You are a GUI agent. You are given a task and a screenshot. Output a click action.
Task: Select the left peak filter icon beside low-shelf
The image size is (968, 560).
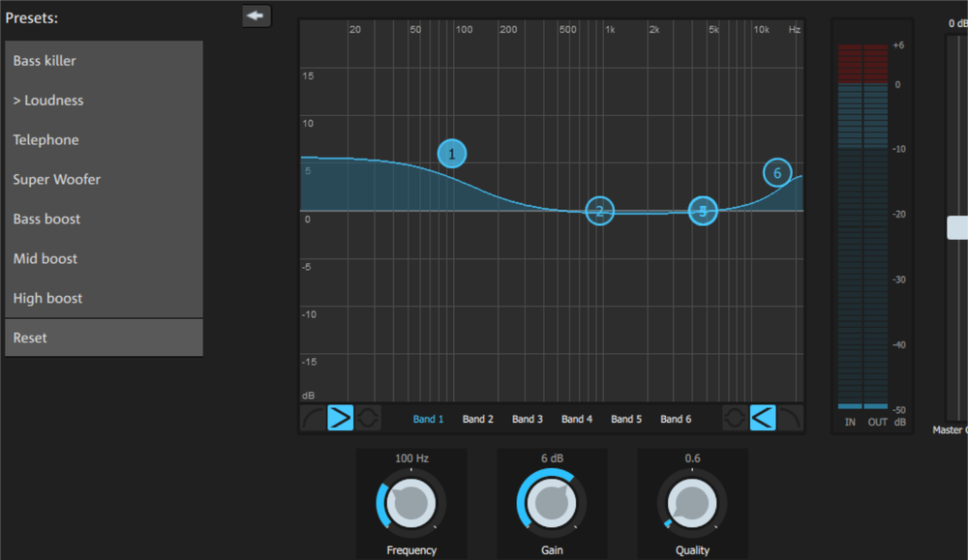pos(369,418)
